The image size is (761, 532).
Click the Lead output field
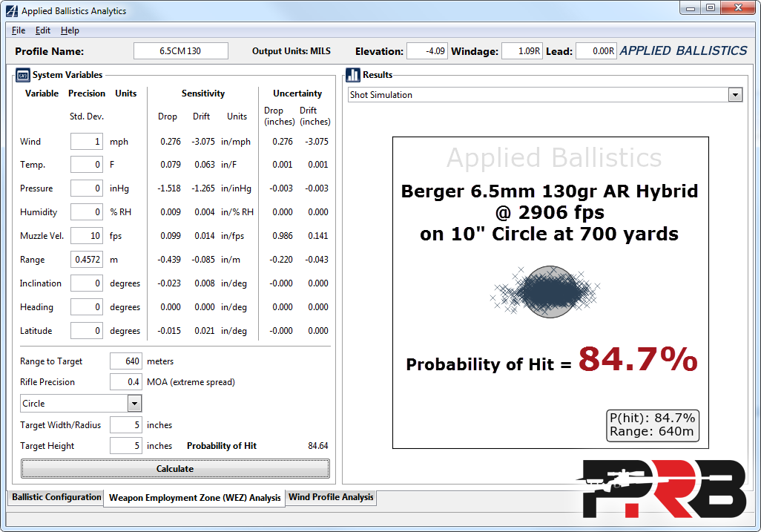[x=596, y=51]
